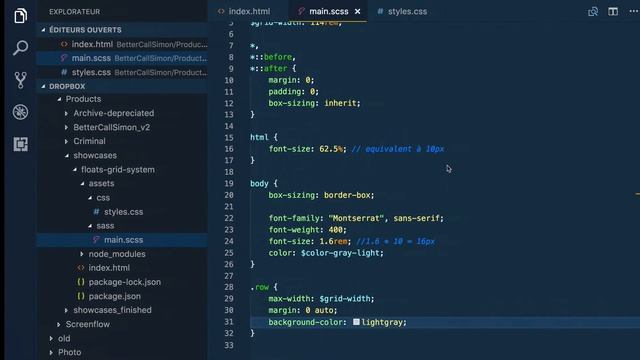Close the main.scss tab

[358, 11]
